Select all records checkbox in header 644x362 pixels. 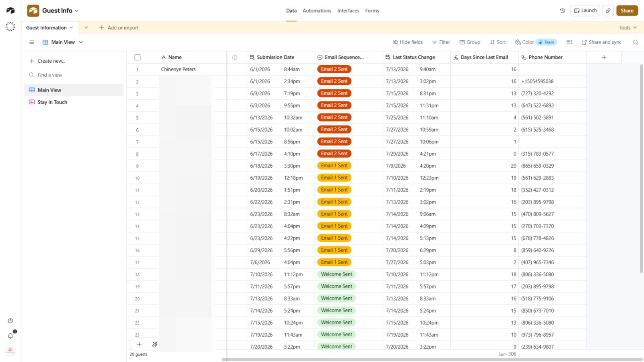pos(137,58)
